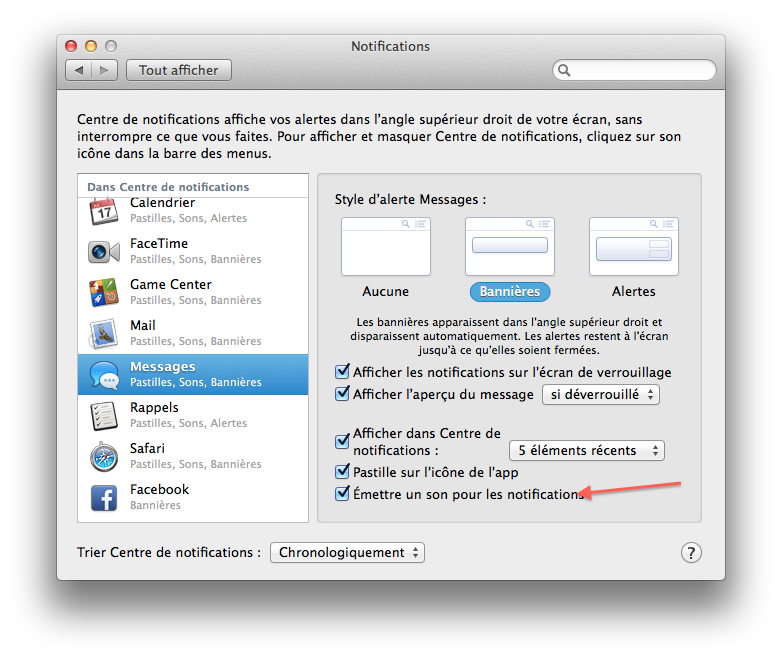The image size is (782, 659).
Task: Select Safari in the app list
Action: click(x=193, y=456)
